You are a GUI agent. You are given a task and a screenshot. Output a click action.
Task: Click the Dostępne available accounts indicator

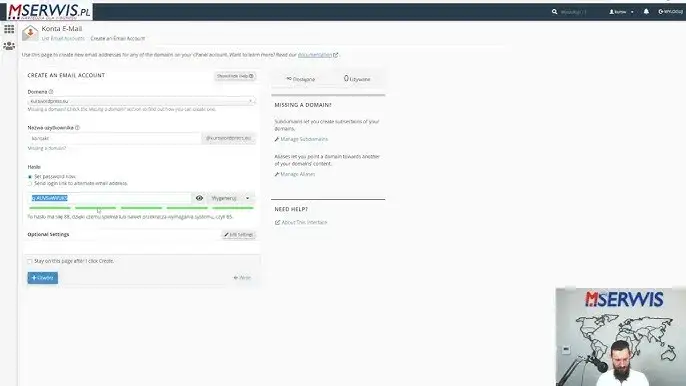tap(301, 79)
